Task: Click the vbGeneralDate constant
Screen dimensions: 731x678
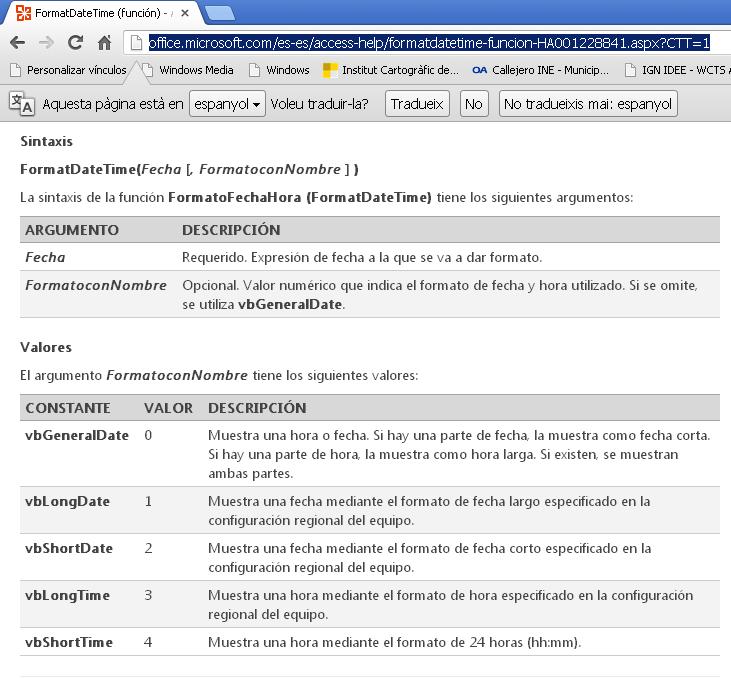Action: click(77, 436)
